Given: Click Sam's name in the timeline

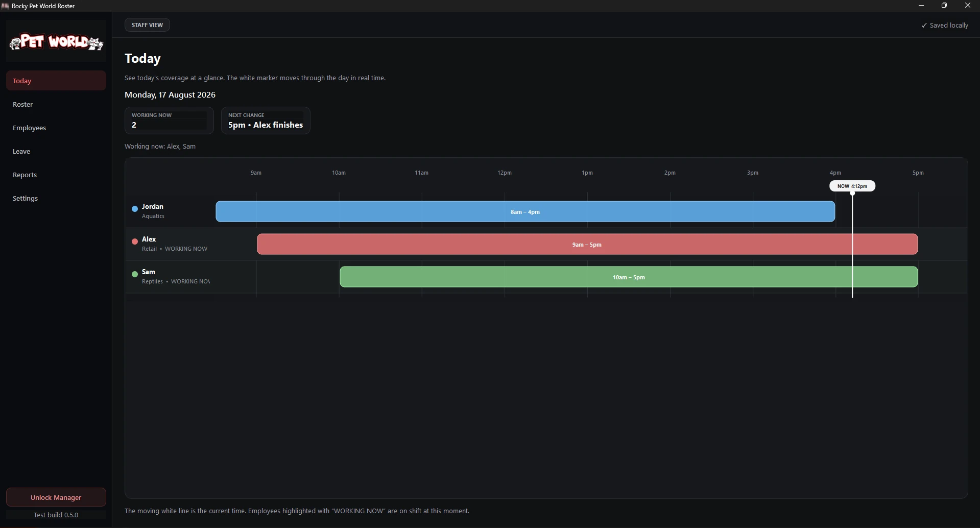Looking at the screenshot, I should [x=149, y=272].
